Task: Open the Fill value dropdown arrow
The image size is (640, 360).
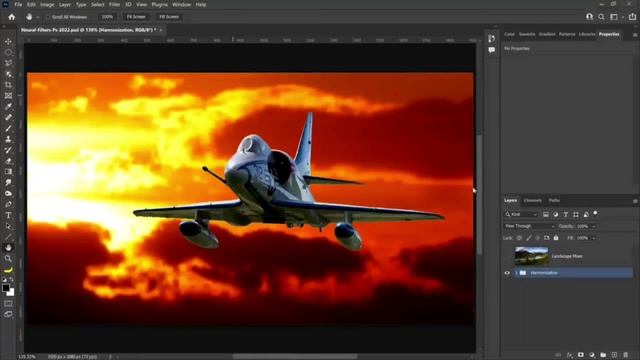Action: point(594,238)
